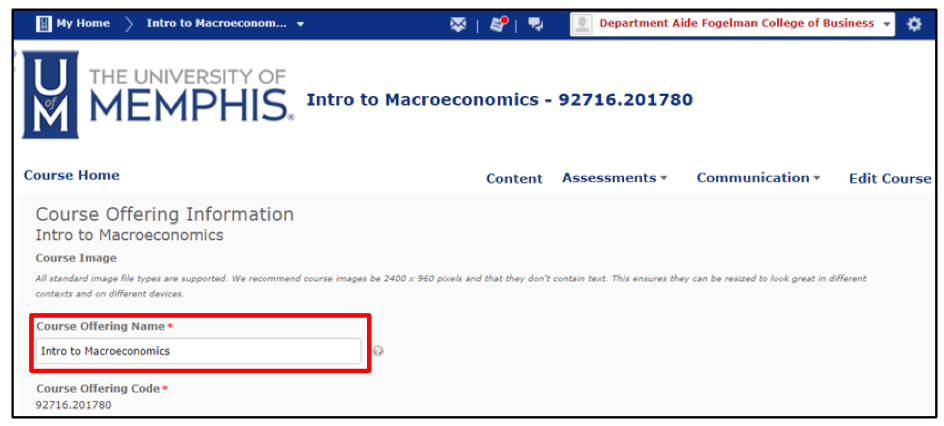
Task: Open update alerts icon with red dot
Action: point(498,25)
